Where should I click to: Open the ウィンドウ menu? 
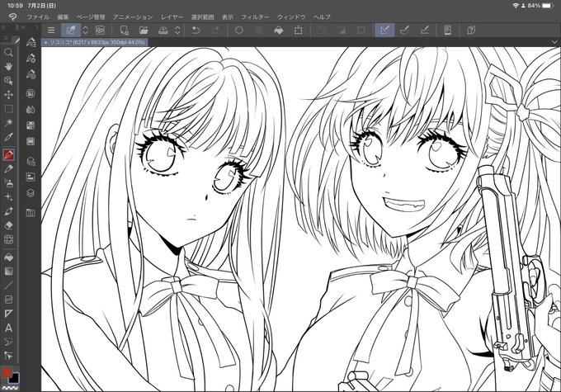pyautogui.click(x=291, y=17)
